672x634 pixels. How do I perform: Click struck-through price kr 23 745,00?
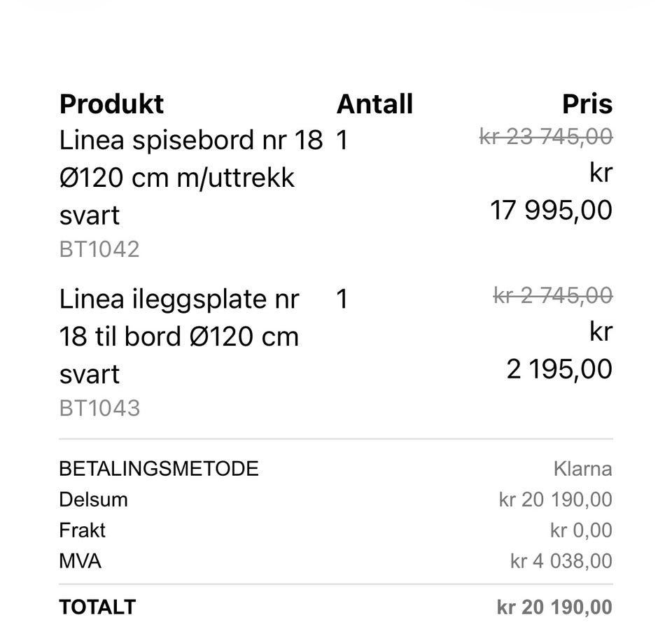pos(546,137)
